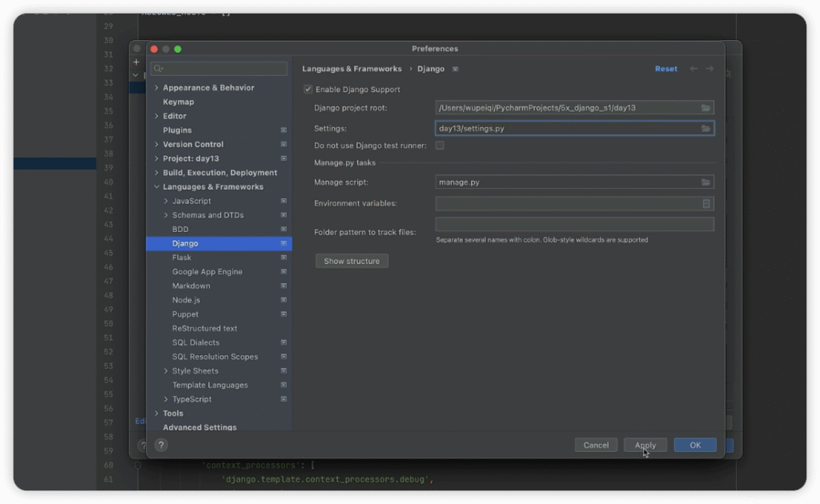This screenshot has height=504, width=820.
Task: Click folder icon in Django project root field
Action: coord(705,108)
